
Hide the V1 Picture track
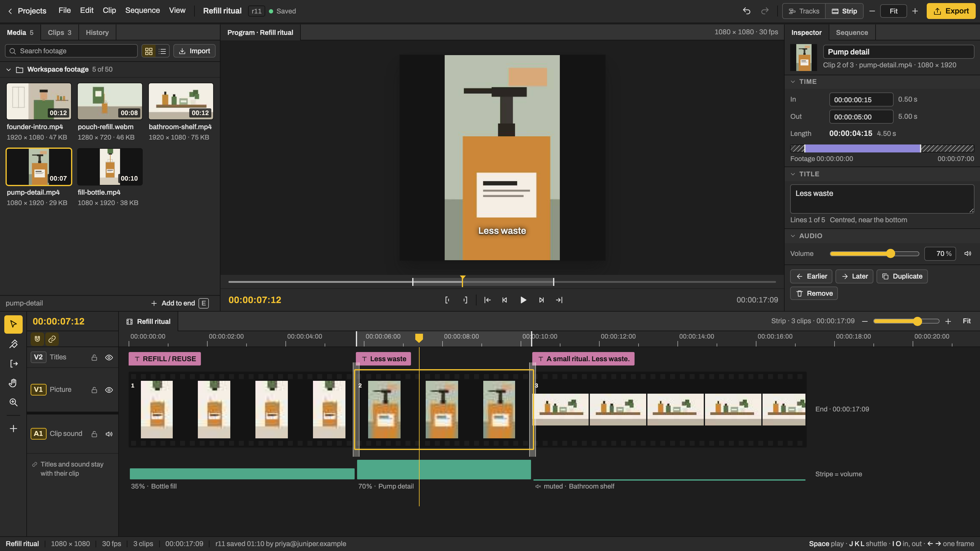click(109, 390)
